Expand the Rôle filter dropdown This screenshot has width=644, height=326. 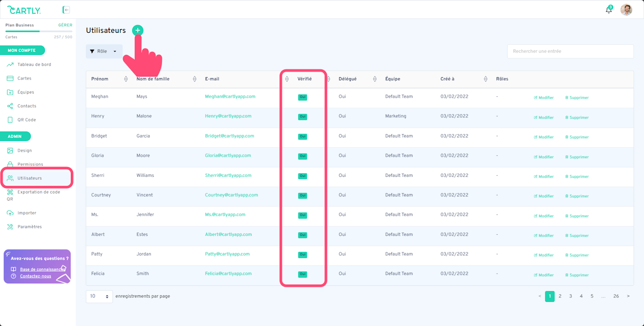104,51
